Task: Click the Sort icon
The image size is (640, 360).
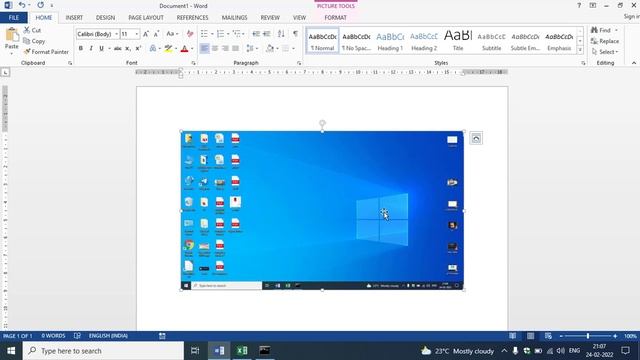Action: point(281,34)
